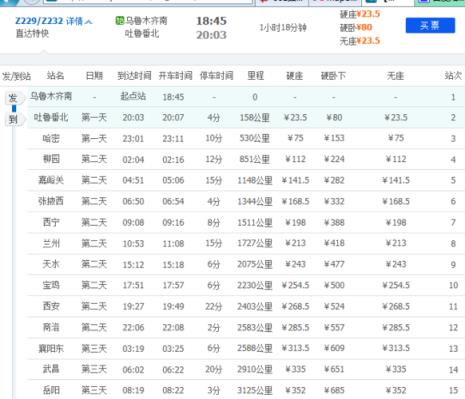Select the 武昌 station row name
Screen dimensions: 465x399
point(51,369)
